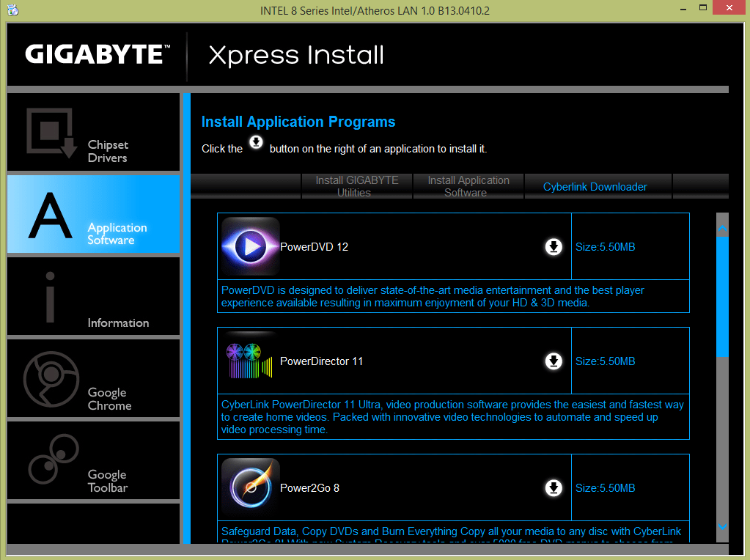Click the Power2Go 8 disc icon
Image resolution: width=750 pixels, height=560 pixels.
point(250,487)
